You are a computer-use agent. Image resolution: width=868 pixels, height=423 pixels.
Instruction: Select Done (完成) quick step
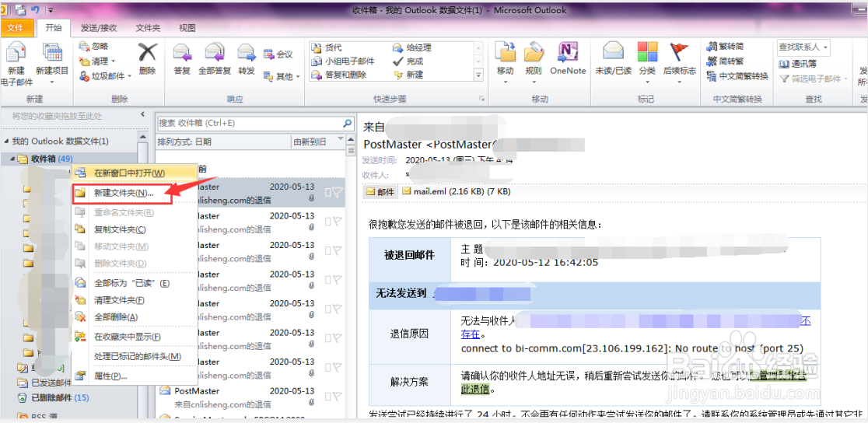coord(408,61)
